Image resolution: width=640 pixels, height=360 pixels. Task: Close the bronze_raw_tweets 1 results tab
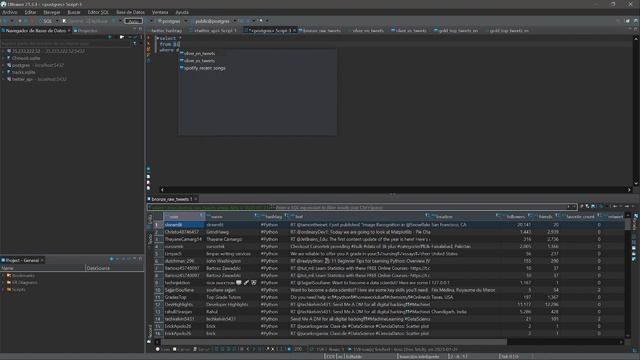coord(196,199)
